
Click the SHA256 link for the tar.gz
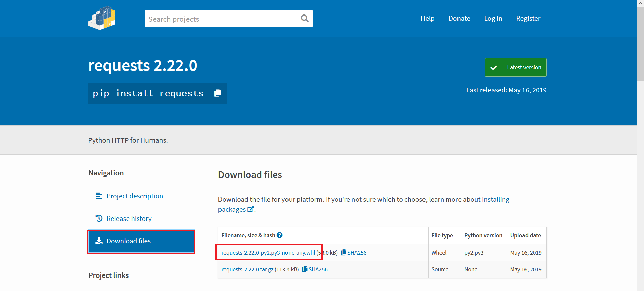click(x=318, y=269)
